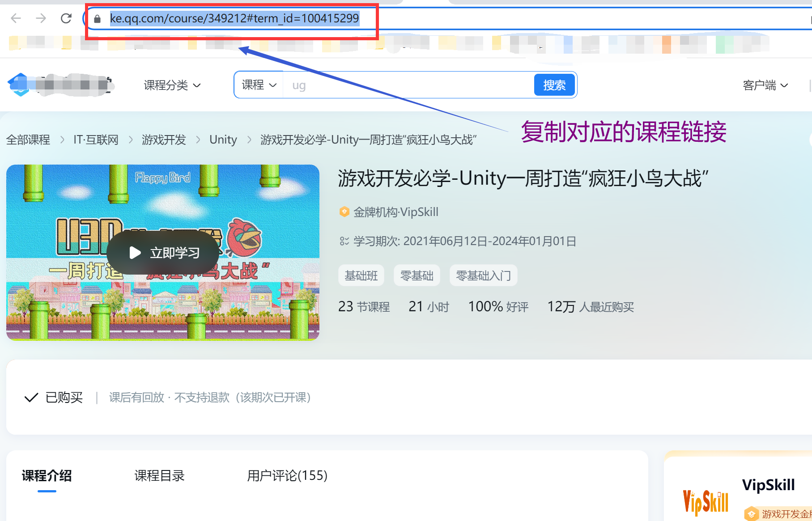812x521 pixels.
Task: Click the 21 小时 stat
Action: pos(429,307)
